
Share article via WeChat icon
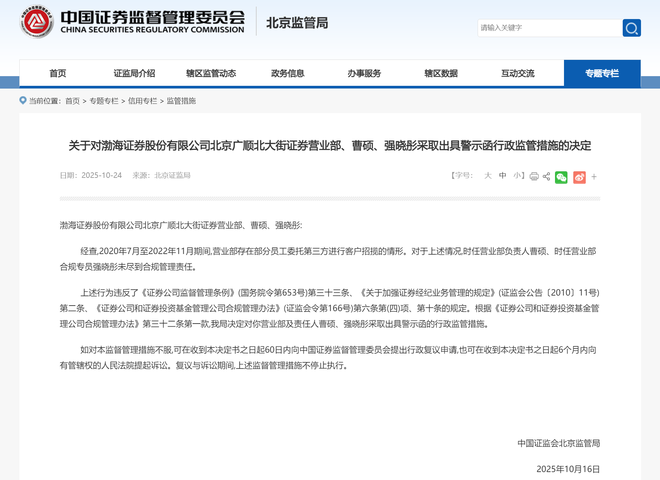[562, 177]
